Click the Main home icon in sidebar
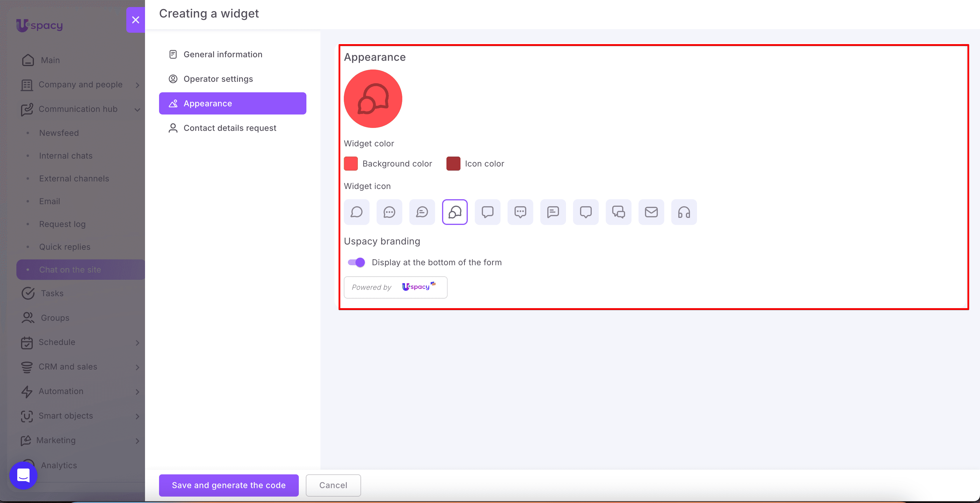The width and height of the screenshot is (980, 503). pyautogui.click(x=28, y=60)
